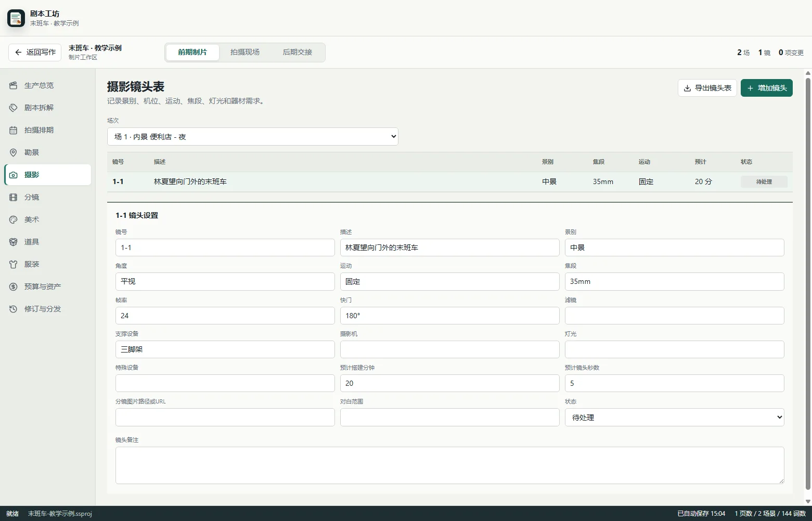Click the 镜号 input field containing 1-1
The width and height of the screenshot is (812, 521).
(225, 248)
